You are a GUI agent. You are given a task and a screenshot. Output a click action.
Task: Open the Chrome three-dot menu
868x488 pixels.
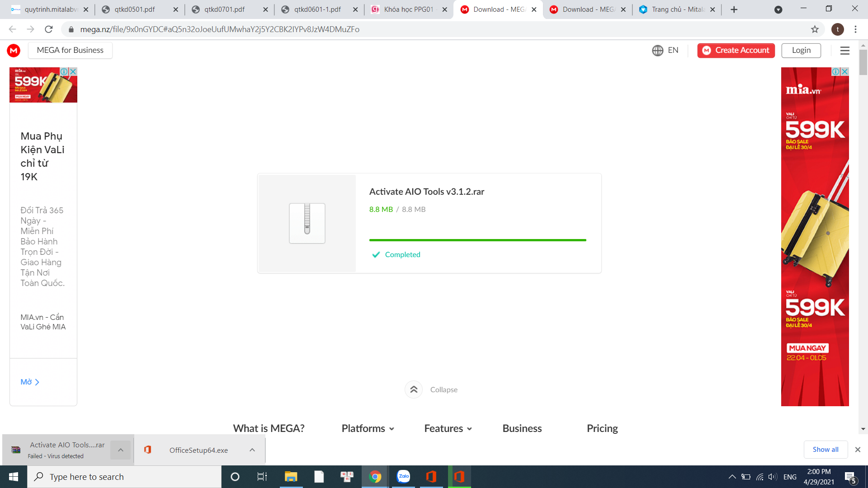855,29
